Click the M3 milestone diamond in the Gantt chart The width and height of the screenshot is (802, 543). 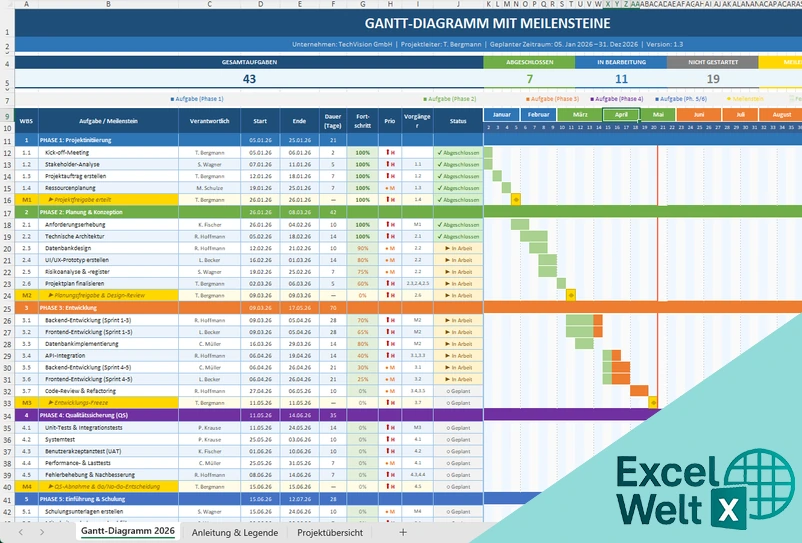click(653, 402)
